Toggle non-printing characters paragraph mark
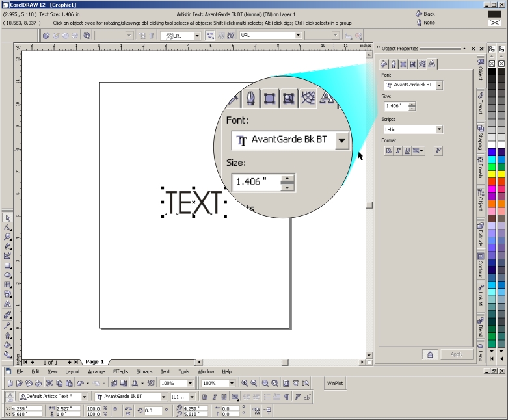 coord(286,397)
